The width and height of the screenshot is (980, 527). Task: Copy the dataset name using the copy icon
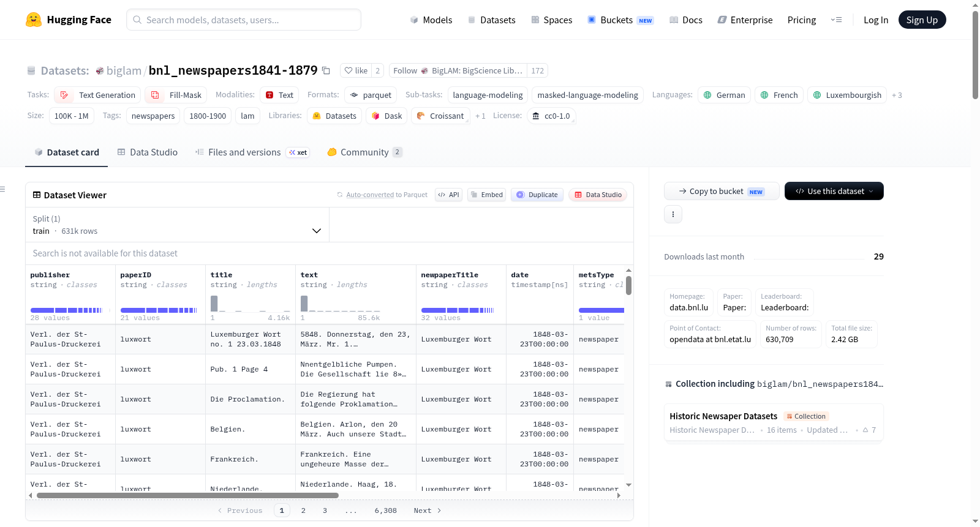pyautogui.click(x=326, y=71)
